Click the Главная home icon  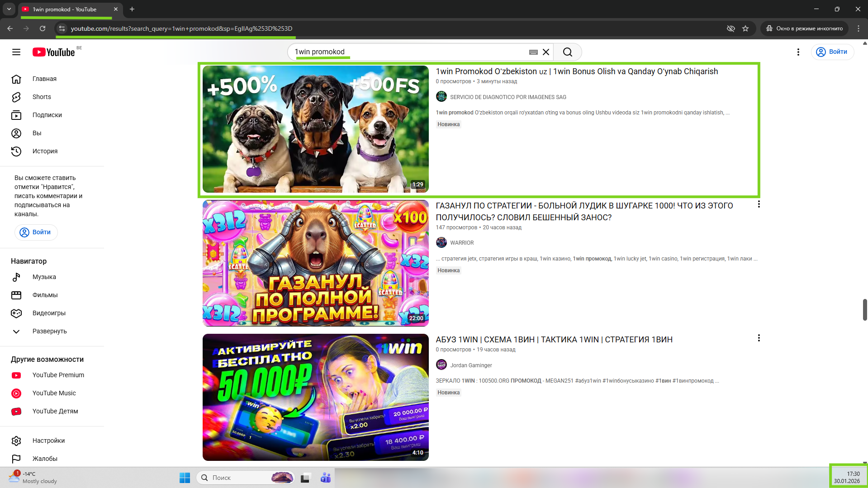pyautogui.click(x=16, y=79)
